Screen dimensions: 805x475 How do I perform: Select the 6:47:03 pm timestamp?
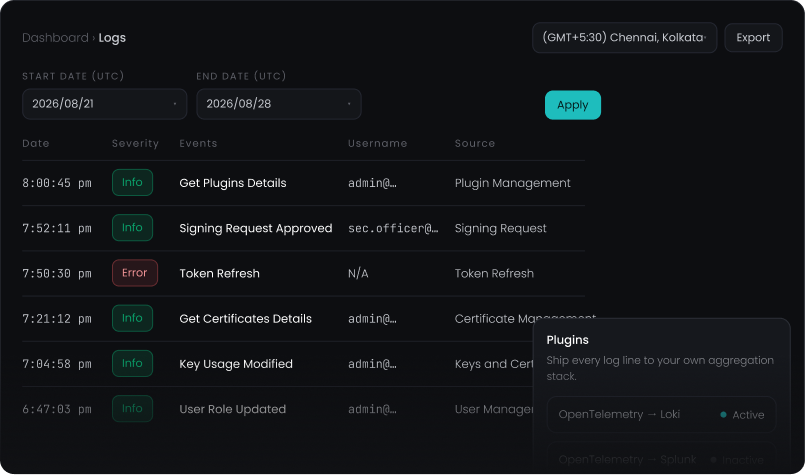coord(57,409)
